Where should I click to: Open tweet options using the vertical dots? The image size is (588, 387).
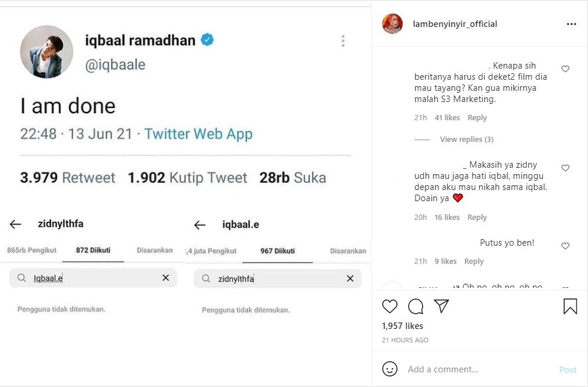click(x=342, y=41)
